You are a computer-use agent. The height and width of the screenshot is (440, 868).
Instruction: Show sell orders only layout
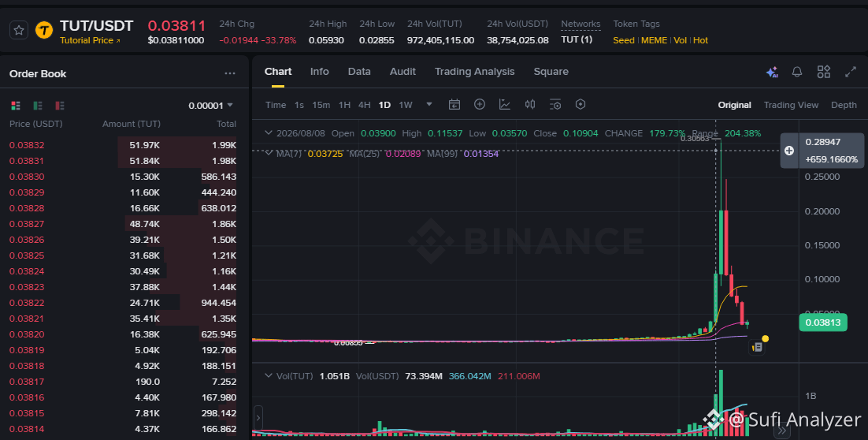coord(60,106)
